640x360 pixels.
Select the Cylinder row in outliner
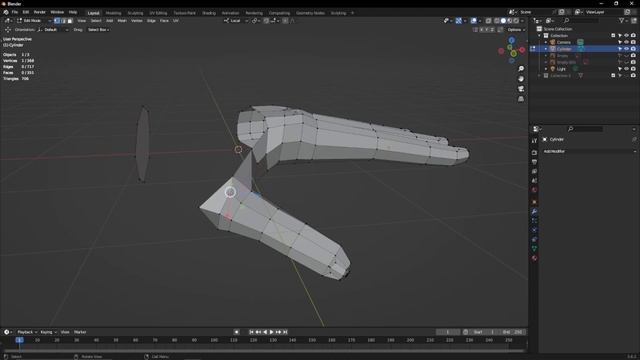point(584,49)
